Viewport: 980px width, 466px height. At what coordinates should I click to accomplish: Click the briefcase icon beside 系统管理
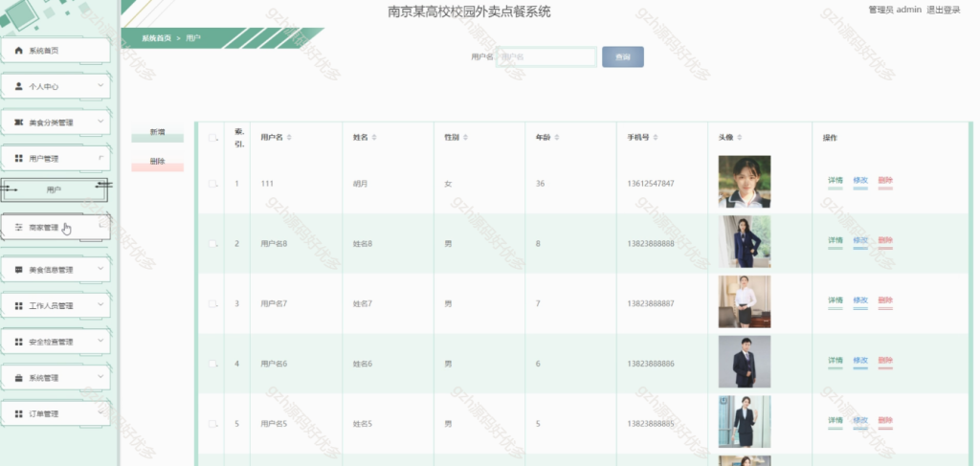pos(19,378)
